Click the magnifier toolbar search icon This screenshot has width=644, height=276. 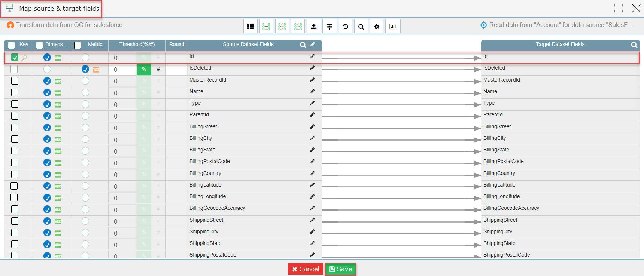coord(361,27)
